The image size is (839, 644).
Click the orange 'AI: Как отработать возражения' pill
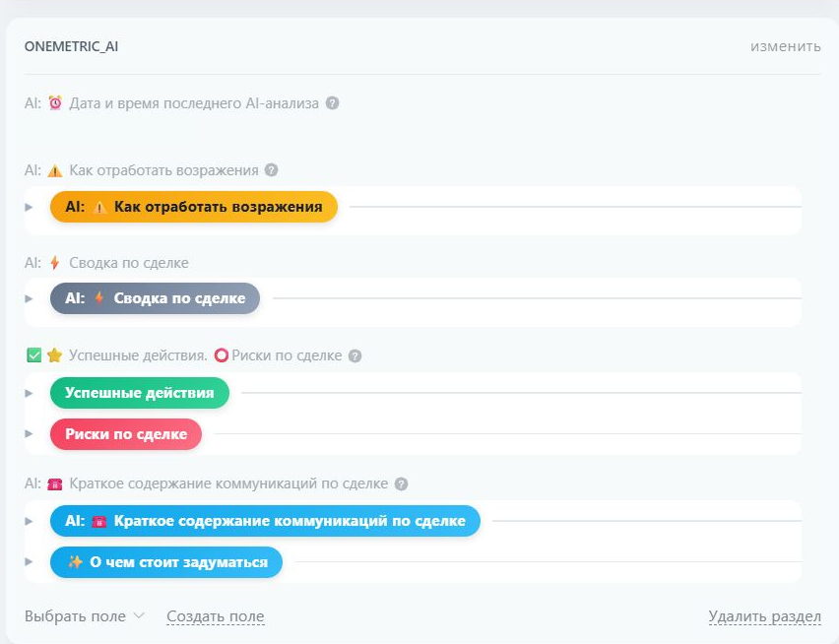[194, 207]
